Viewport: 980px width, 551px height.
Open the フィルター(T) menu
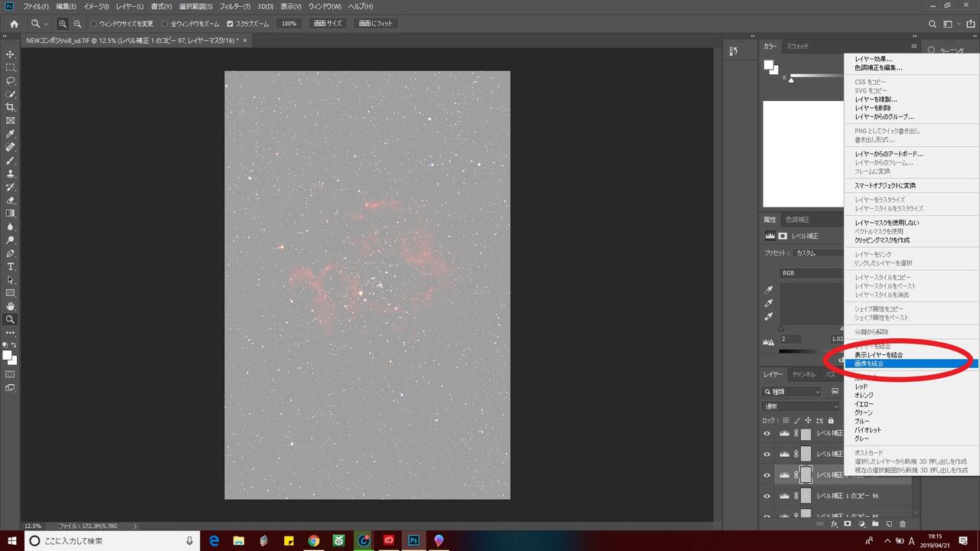coord(234,6)
